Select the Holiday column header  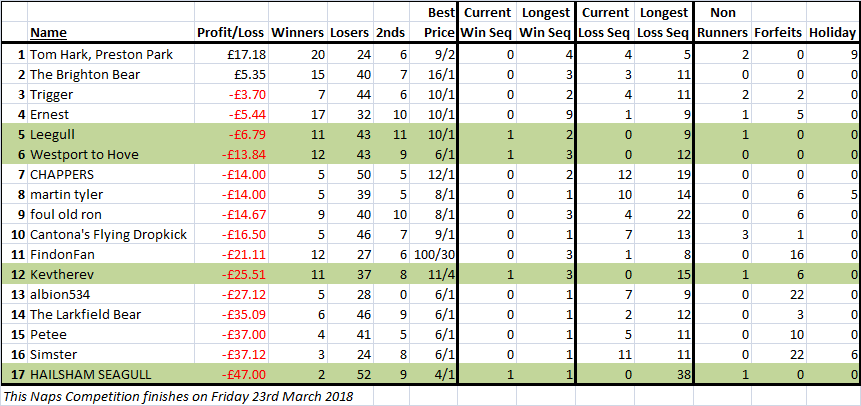832,33
